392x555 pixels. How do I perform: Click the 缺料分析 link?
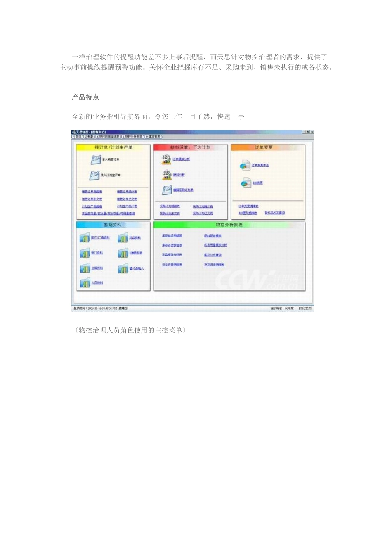179,175
